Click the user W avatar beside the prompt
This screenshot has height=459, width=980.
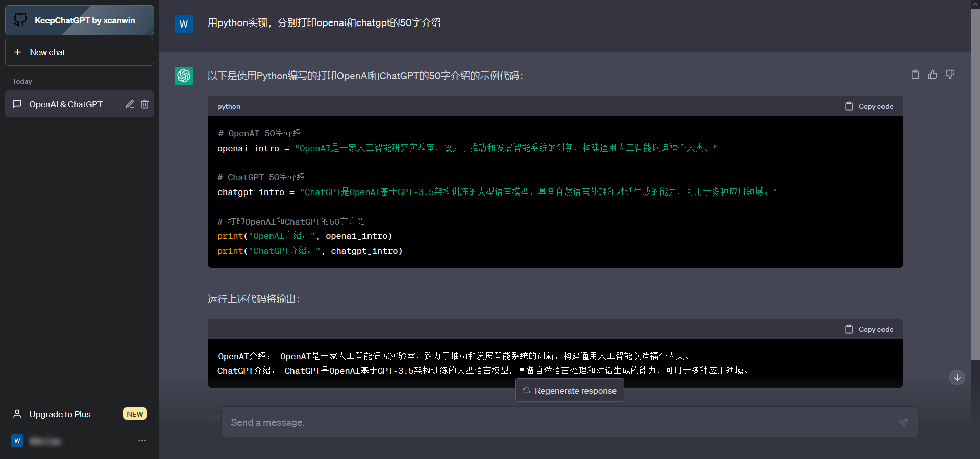[184, 24]
